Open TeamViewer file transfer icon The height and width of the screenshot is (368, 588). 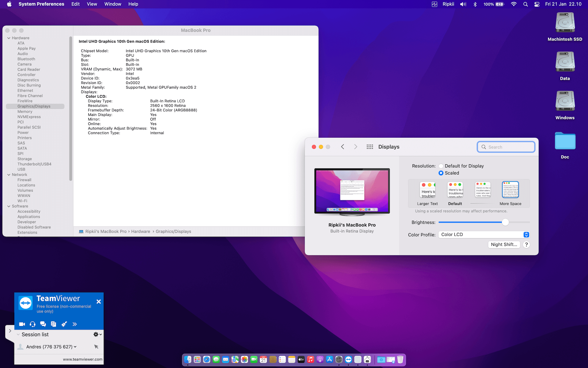pos(54,324)
